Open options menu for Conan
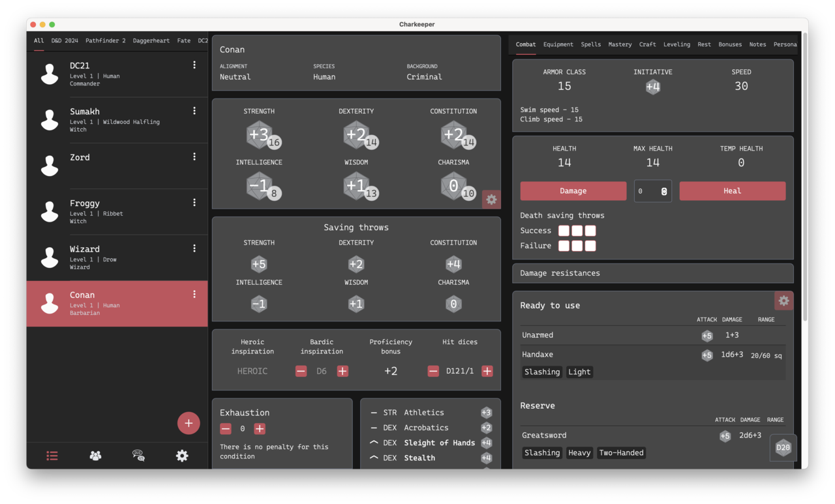The height and width of the screenshot is (504, 835). click(x=194, y=295)
